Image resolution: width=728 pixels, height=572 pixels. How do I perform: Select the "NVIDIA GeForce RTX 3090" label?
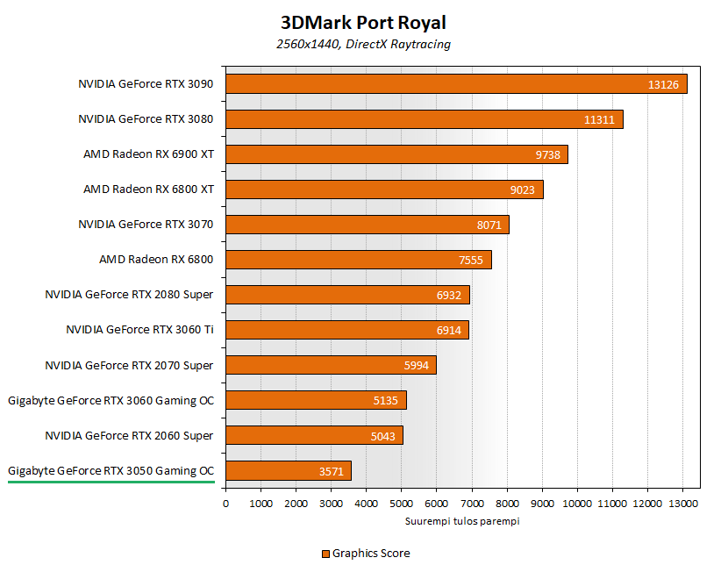coord(146,84)
